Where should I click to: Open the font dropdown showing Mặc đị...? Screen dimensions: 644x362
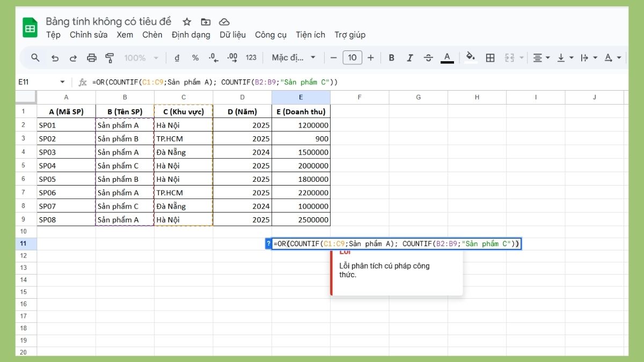tap(293, 57)
